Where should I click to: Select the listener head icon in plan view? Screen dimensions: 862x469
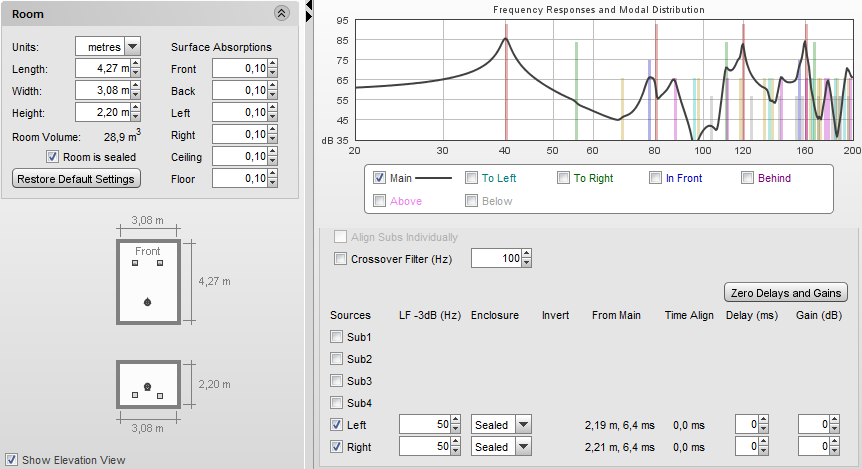coord(148,302)
